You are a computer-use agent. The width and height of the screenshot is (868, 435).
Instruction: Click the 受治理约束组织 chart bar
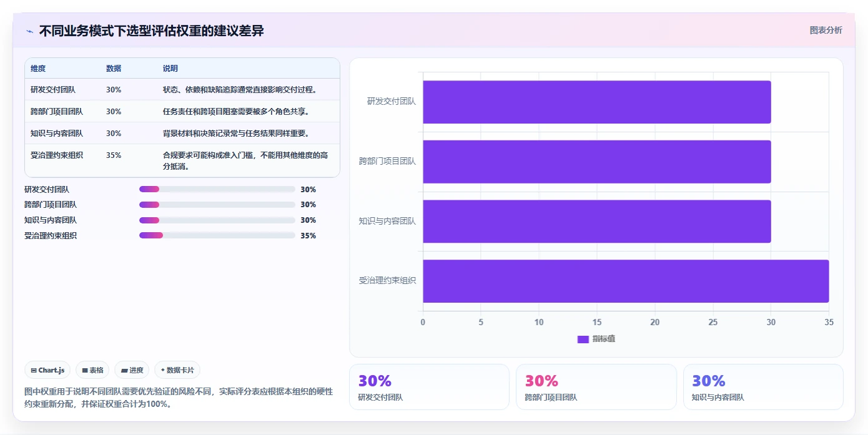pyautogui.click(x=626, y=281)
